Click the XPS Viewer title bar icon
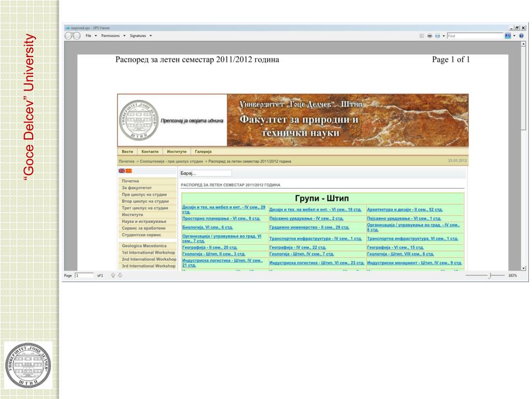 click(67, 28)
